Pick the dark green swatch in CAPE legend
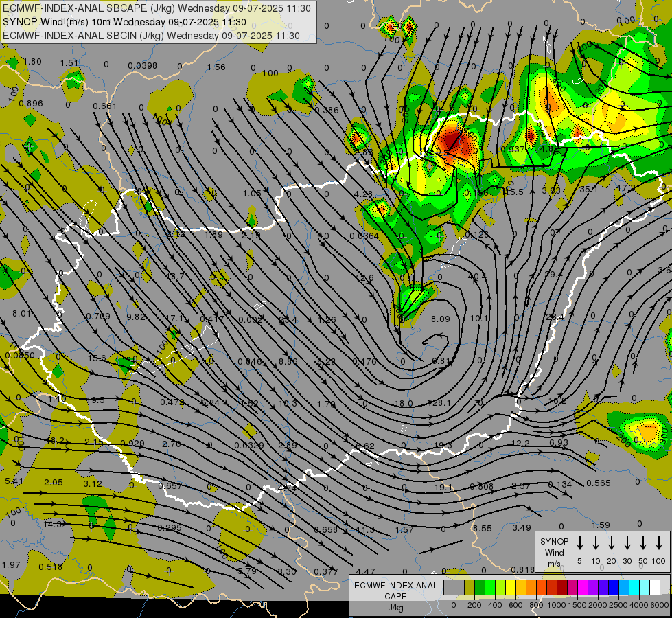Image resolution: width=672 pixels, height=618 pixels. tap(480, 588)
